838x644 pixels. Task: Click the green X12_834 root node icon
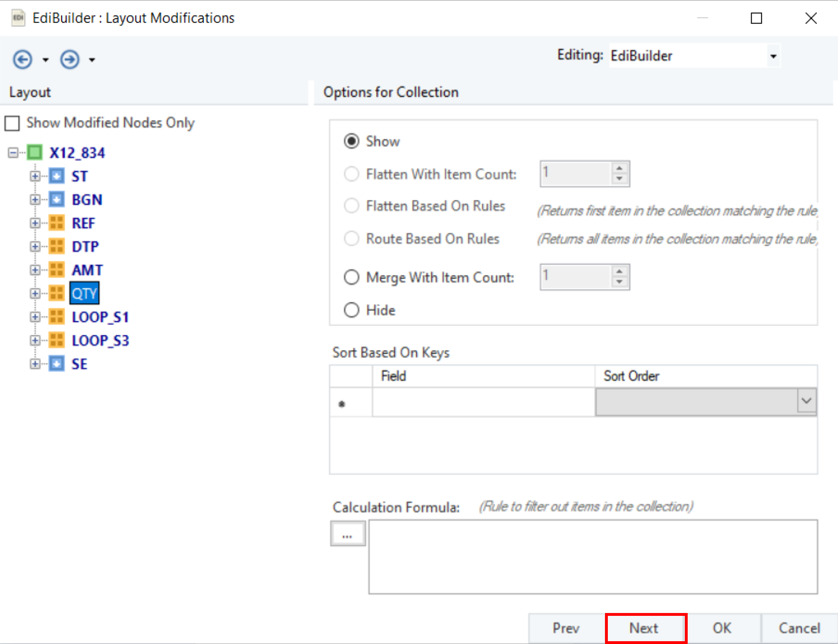(35, 153)
